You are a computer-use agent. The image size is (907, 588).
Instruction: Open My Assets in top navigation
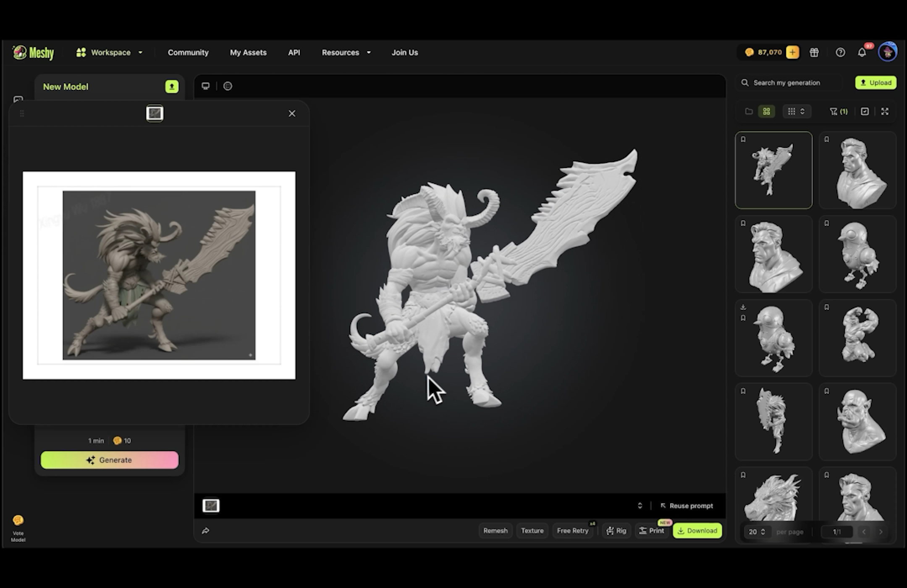tap(248, 52)
